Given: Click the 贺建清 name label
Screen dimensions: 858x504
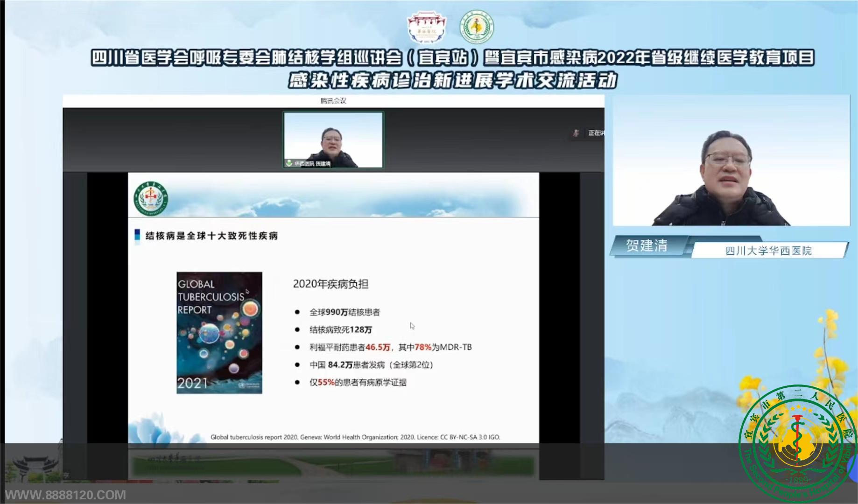Looking at the screenshot, I should tap(647, 246).
